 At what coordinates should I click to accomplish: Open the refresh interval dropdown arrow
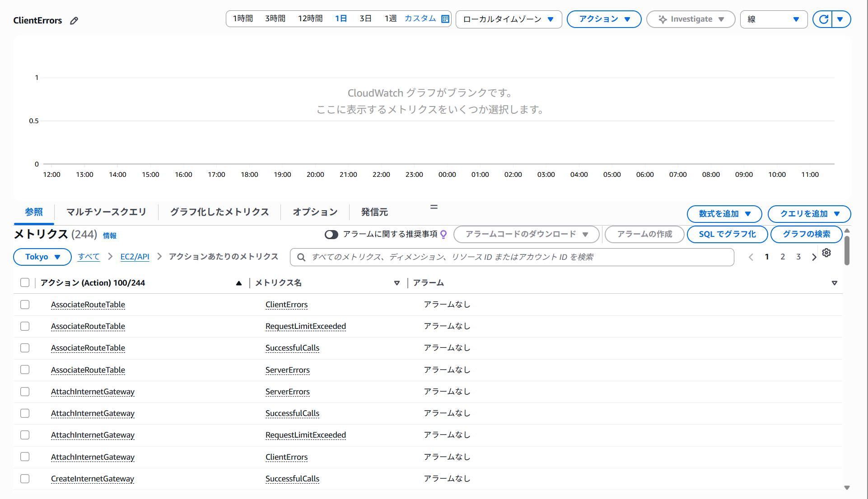[840, 19]
